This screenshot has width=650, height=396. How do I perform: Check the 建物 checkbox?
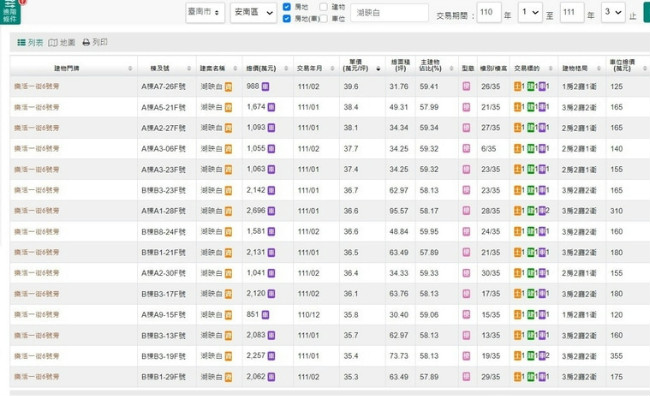323,7
